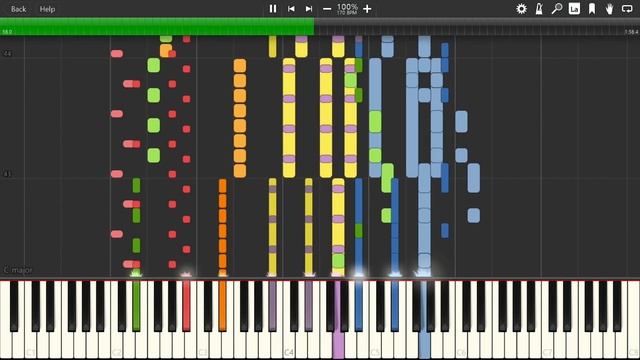Click the C major key signature label
This screenshot has width=640, height=360.
click(18, 270)
